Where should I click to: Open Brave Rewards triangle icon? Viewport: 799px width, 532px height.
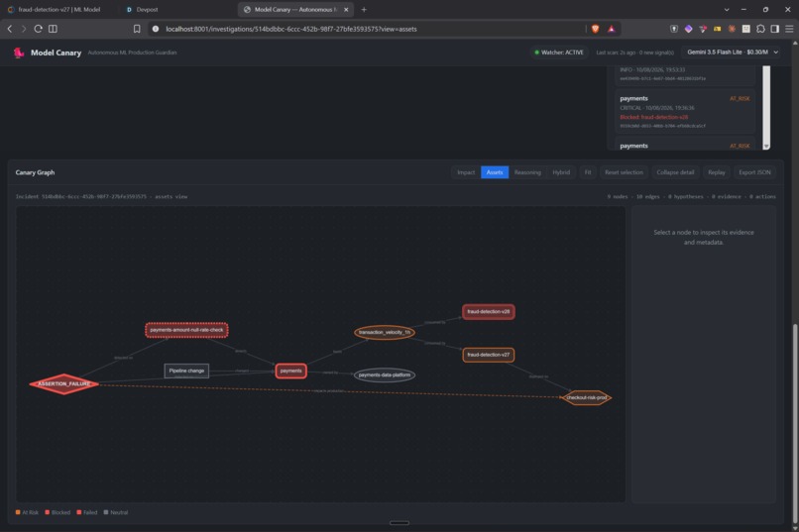pyautogui.click(x=611, y=29)
